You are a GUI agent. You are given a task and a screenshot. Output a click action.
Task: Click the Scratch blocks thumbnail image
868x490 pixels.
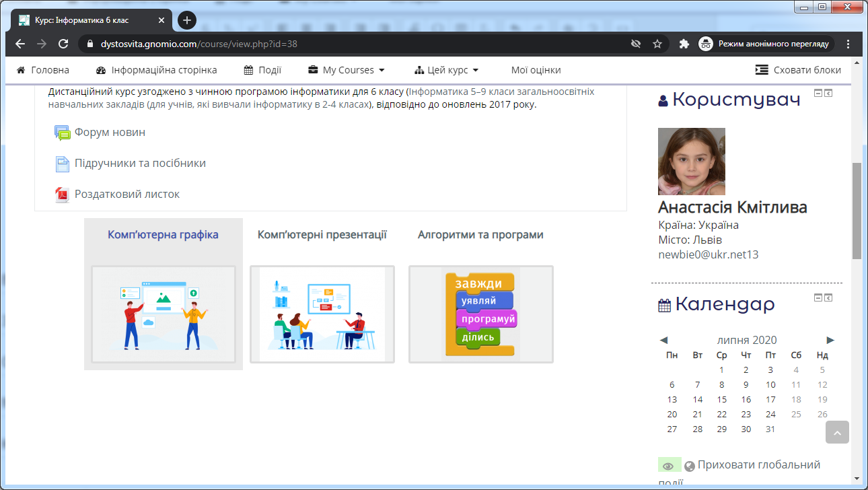coord(481,314)
